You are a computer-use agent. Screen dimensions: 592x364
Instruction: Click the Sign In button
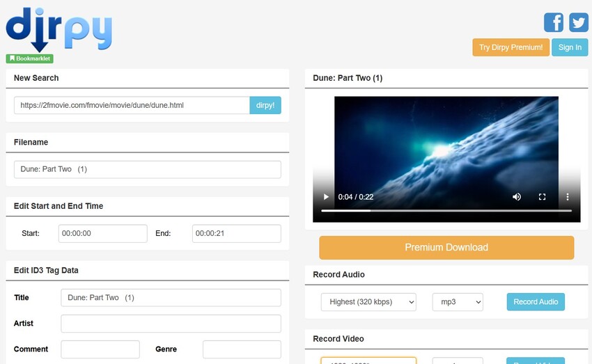pos(570,47)
